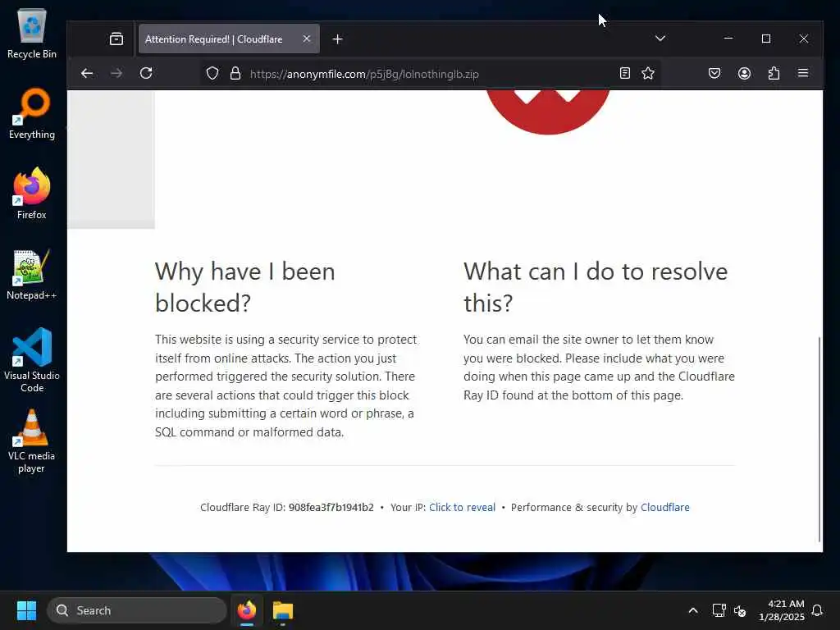Open Firefox account icon
The image size is (840, 630).
pyautogui.click(x=744, y=73)
